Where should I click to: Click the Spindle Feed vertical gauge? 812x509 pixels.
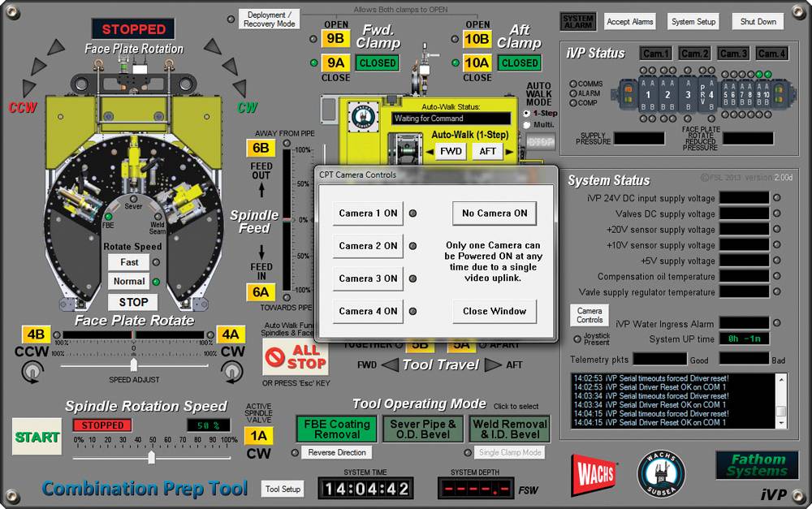[287, 220]
